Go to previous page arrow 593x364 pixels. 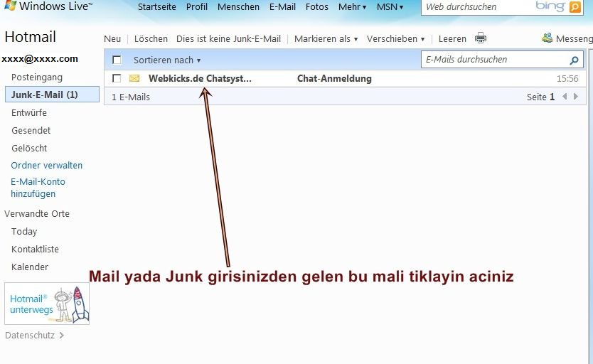coord(565,97)
